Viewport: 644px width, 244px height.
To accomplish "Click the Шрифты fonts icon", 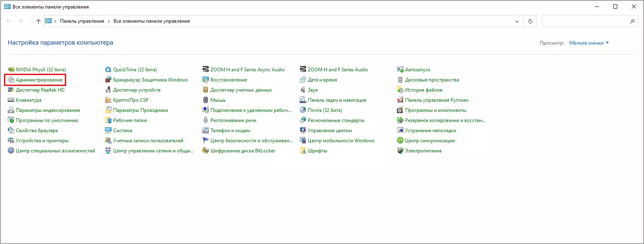I will [303, 151].
